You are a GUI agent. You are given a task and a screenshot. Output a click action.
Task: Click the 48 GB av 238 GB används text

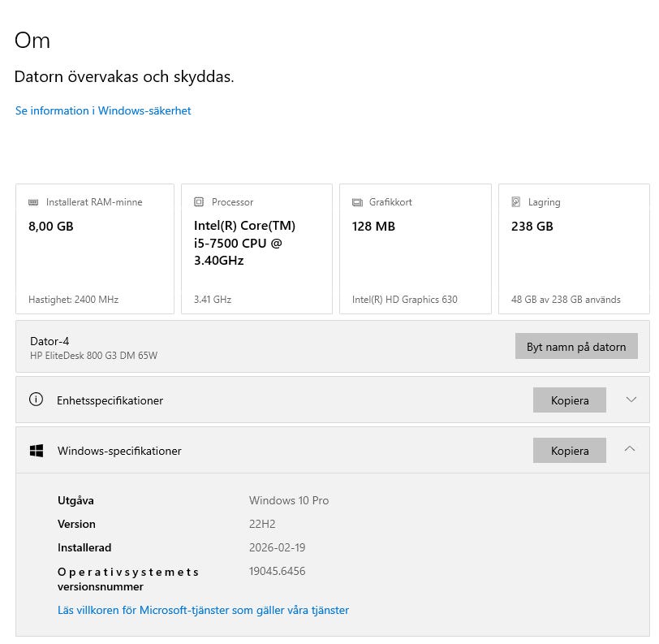coord(566,300)
